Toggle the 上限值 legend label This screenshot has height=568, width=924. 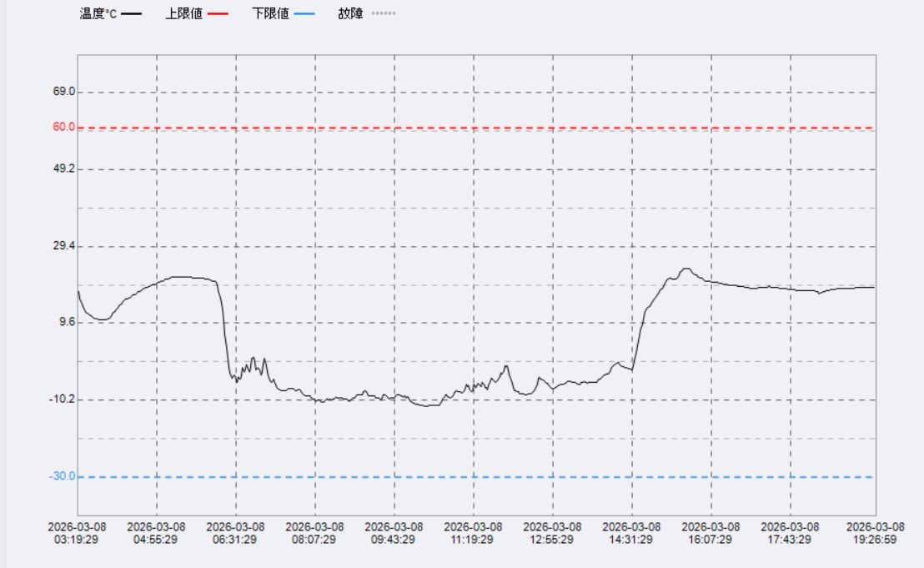click(x=184, y=14)
